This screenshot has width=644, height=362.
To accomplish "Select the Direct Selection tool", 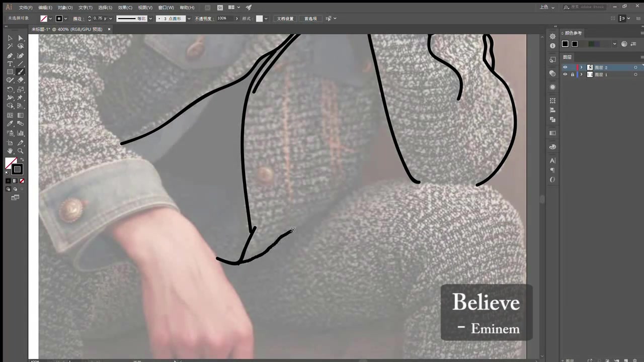I will (x=21, y=38).
